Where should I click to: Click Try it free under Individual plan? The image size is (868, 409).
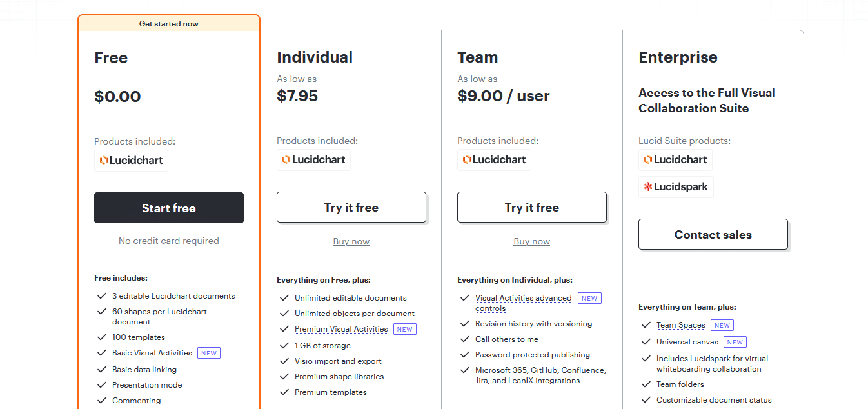[351, 207]
